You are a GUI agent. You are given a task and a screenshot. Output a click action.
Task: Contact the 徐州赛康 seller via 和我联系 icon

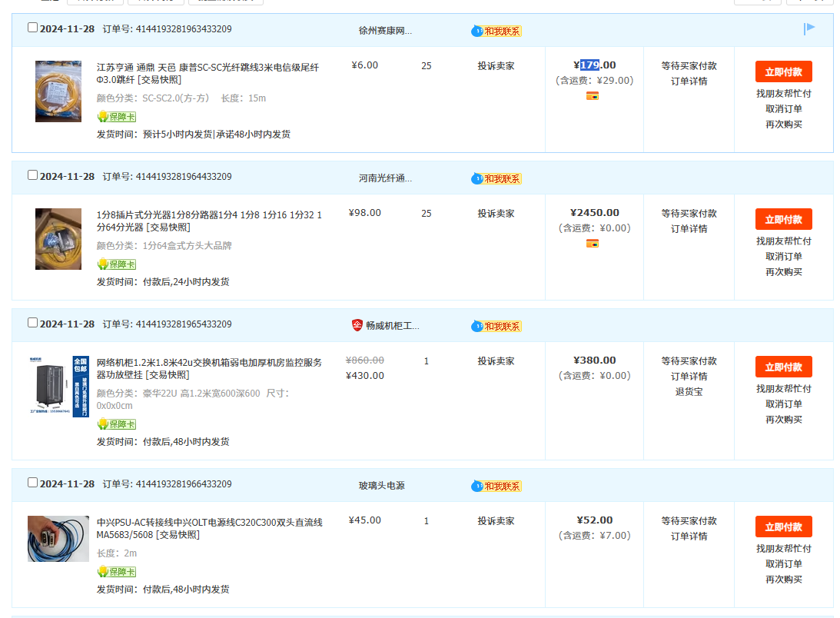click(496, 31)
